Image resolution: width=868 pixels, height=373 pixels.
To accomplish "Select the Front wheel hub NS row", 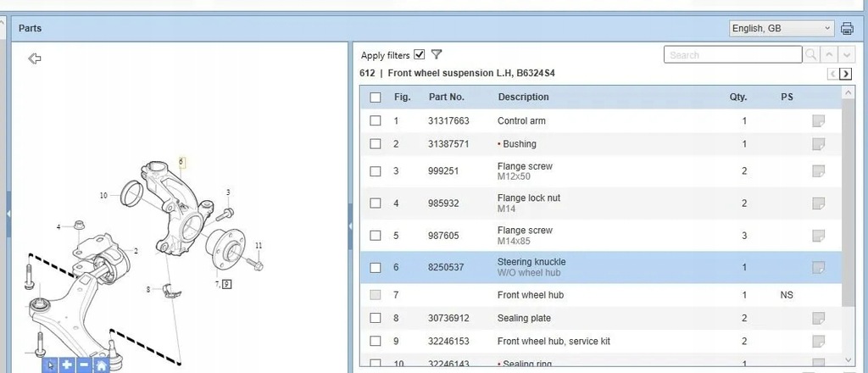I will point(601,295).
